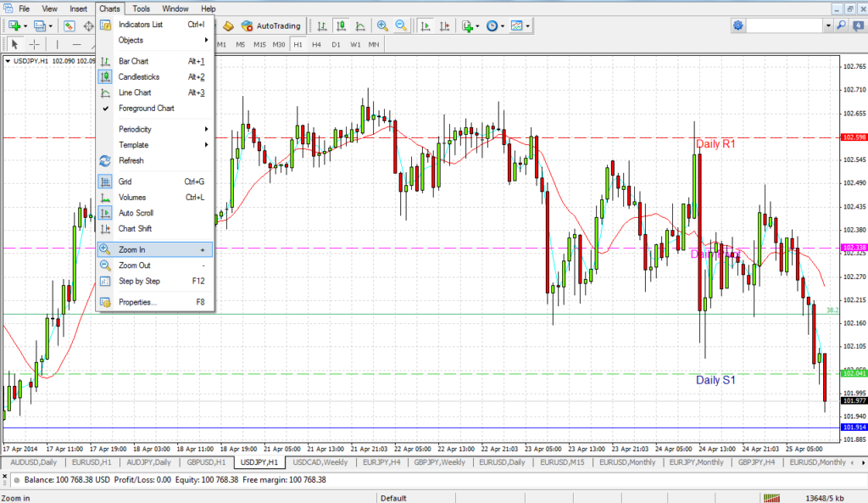Click Step by Step menu entry
This screenshot has height=503, width=868.
[x=155, y=281]
